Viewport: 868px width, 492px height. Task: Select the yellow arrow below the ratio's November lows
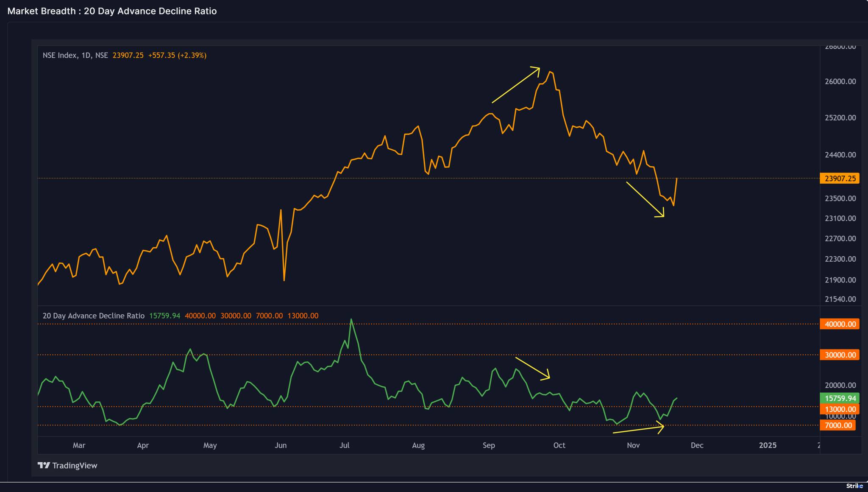[x=638, y=429]
